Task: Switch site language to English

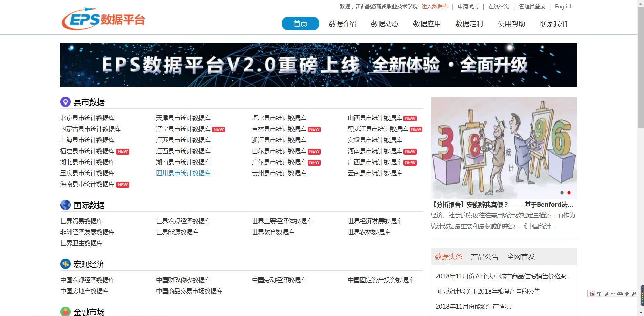Action: click(564, 7)
